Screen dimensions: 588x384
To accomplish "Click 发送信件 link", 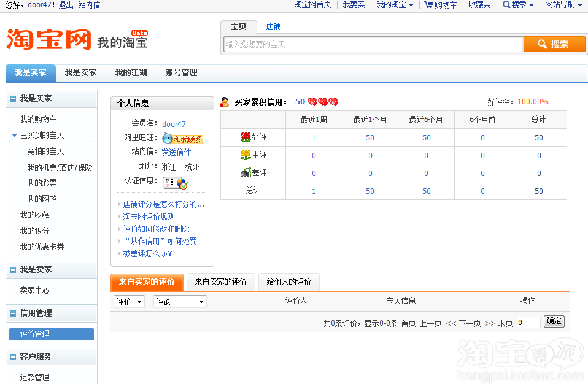I will click(176, 152).
